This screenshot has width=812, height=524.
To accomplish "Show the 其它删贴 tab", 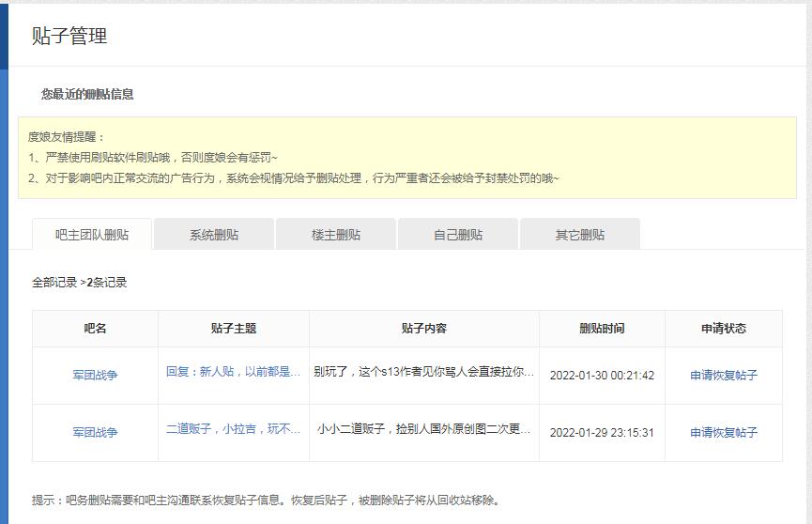I will pyautogui.click(x=580, y=235).
